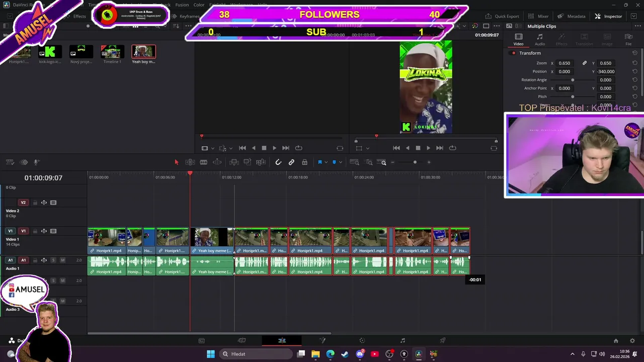Switch to the Audio tab in Inspector
The image size is (644, 362).
(540, 40)
